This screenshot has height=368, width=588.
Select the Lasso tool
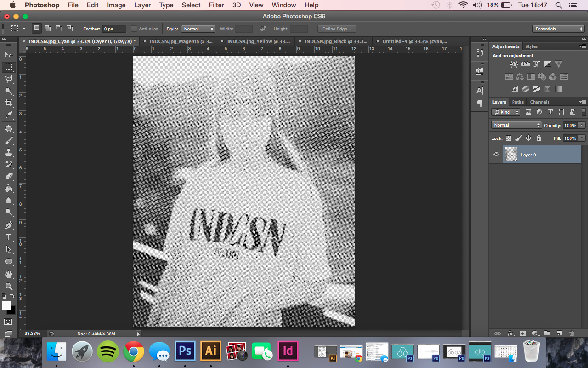click(x=8, y=79)
